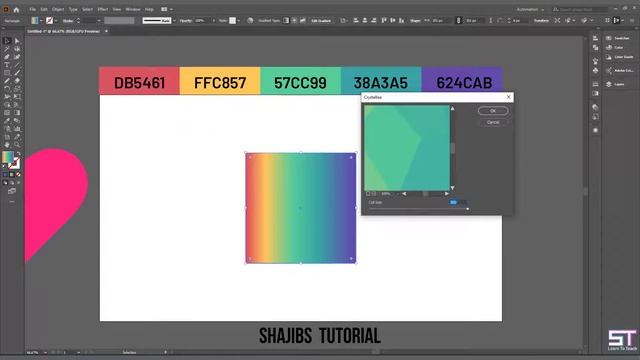This screenshot has width=640, height=360.
Task: Open the stroke weight dropdown
Action: (x=99, y=20)
